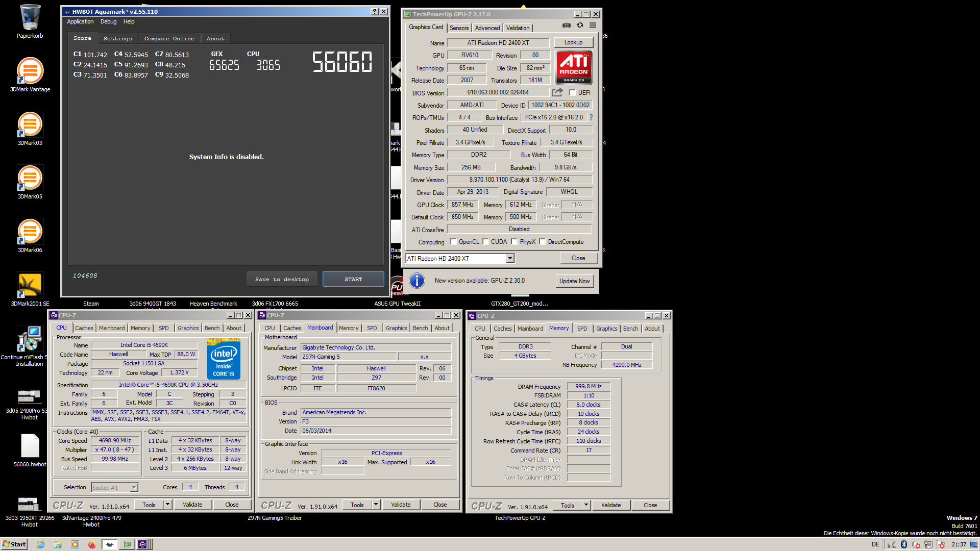
Task: Click the Lookup button in GPU-Z
Action: click(x=573, y=42)
